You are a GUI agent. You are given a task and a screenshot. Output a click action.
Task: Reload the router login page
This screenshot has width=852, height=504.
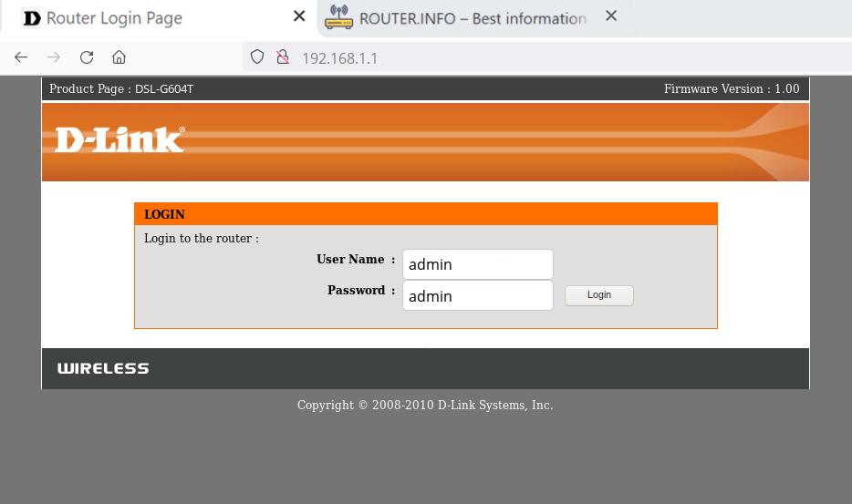[87, 57]
